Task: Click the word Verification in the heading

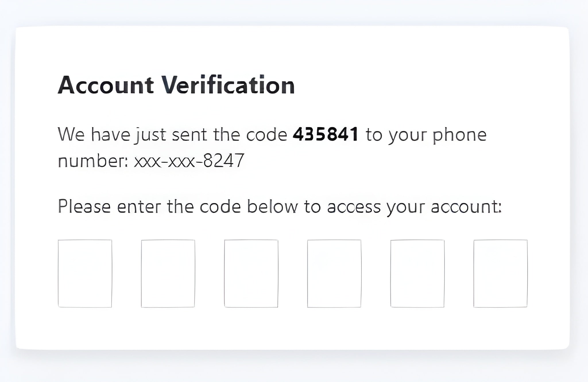Action: click(228, 85)
